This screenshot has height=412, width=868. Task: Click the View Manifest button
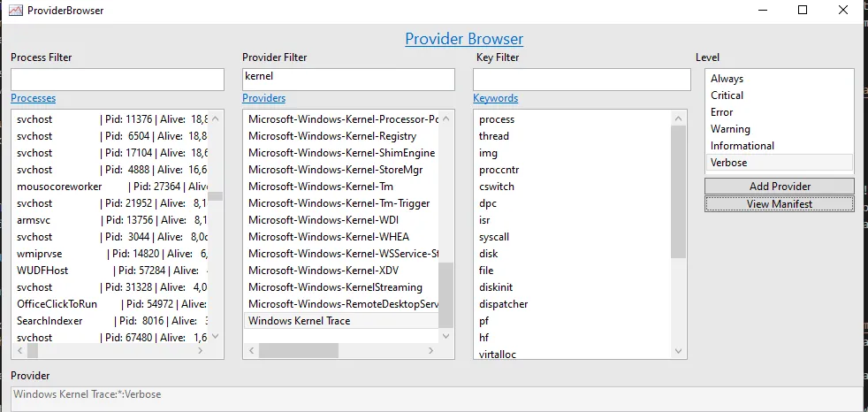click(780, 203)
